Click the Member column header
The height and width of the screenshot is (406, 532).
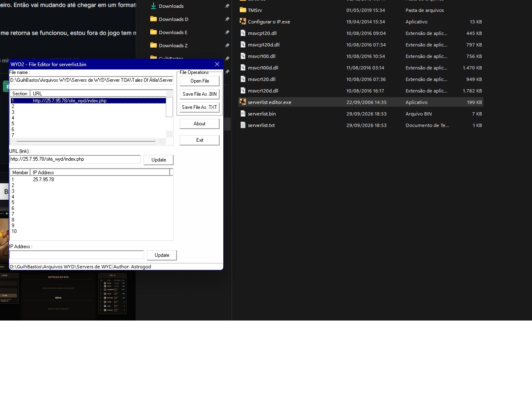coord(20,173)
